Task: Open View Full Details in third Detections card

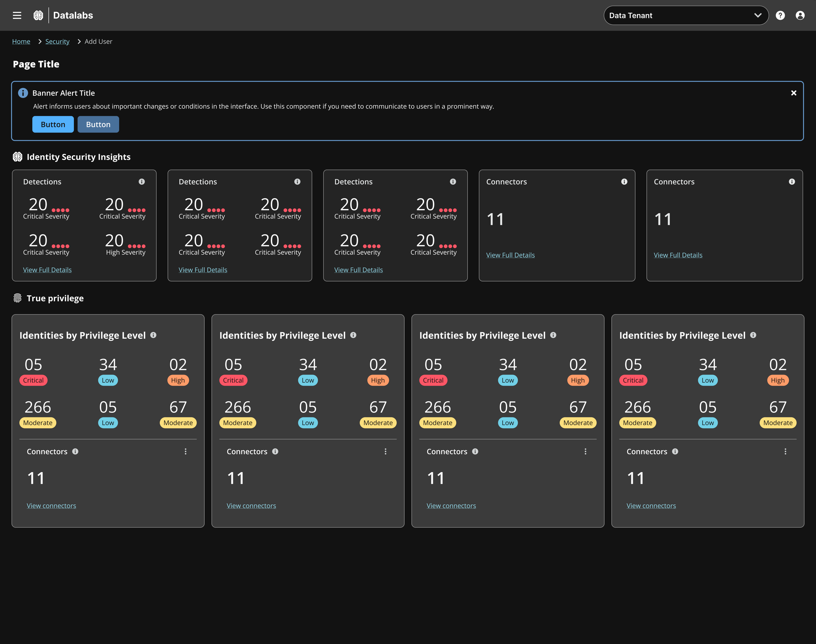Action: 358,270
